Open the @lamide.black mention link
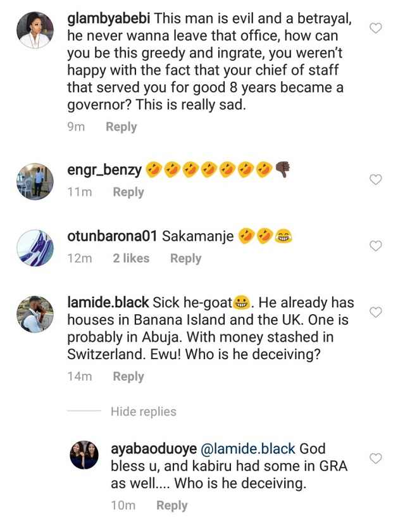405x532 pixels. click(248, 449)
